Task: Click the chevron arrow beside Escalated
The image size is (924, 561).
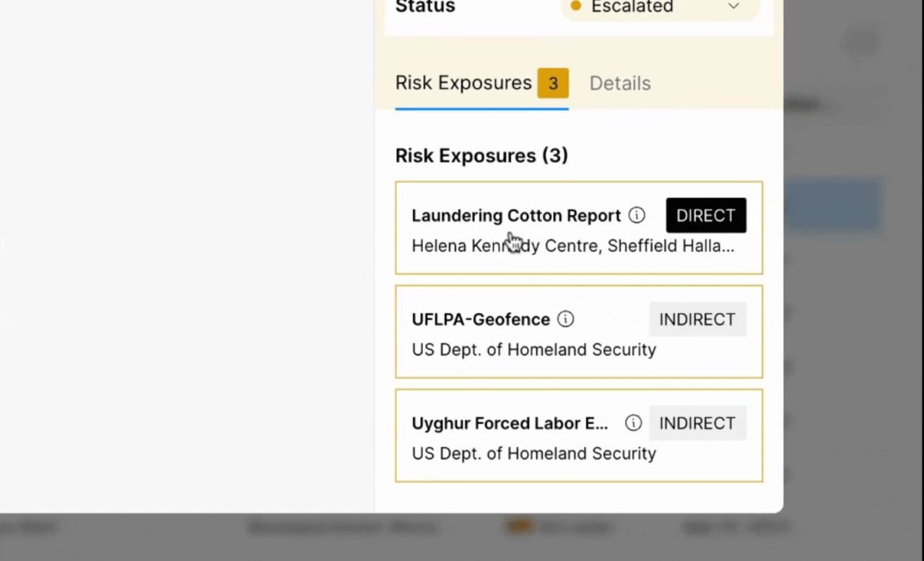Action: 733,6
